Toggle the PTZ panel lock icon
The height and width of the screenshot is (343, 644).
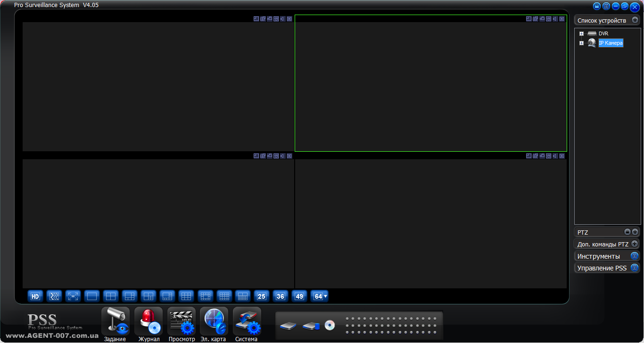tap(627, 232)
